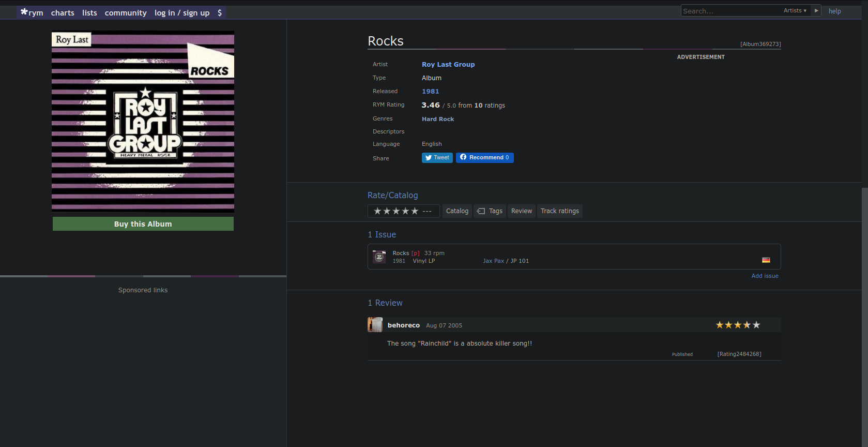Viewport: 868px width, 447px height.
Task: Open the dollar sign subscribe icon
Action: point(220,12)
